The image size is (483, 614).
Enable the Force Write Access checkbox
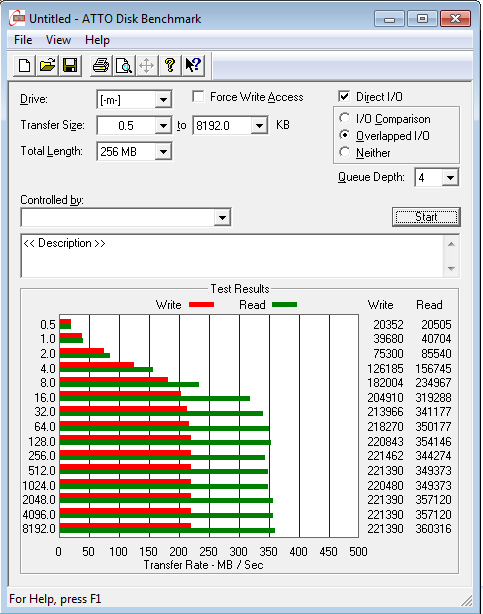(x=198, y=96)
